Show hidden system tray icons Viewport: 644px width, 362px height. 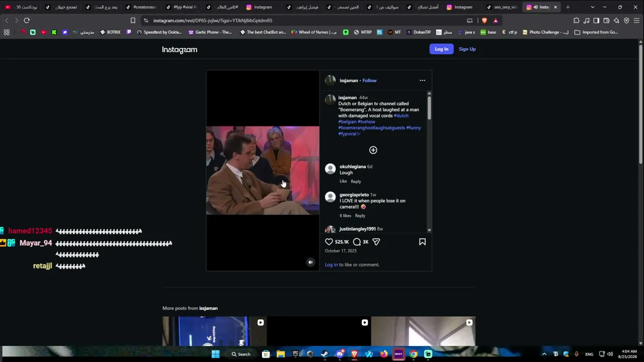(x=544, y=354)
